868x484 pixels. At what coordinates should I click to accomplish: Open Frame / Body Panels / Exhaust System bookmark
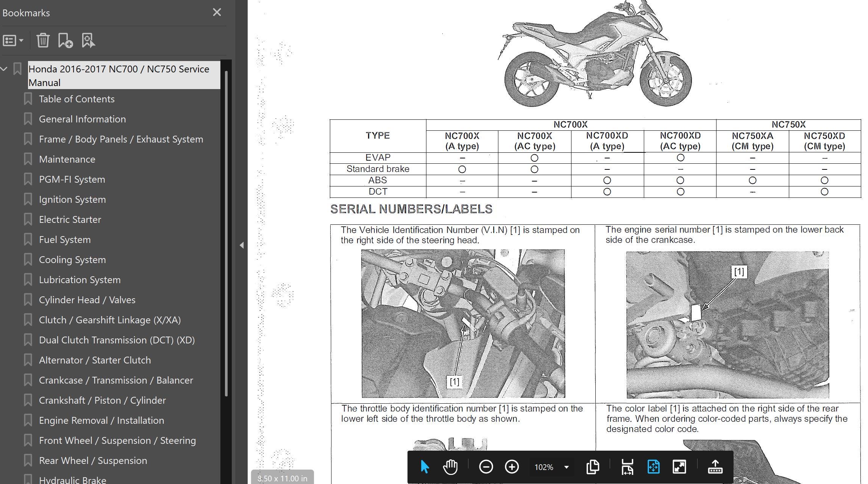[x=121, y=139]
